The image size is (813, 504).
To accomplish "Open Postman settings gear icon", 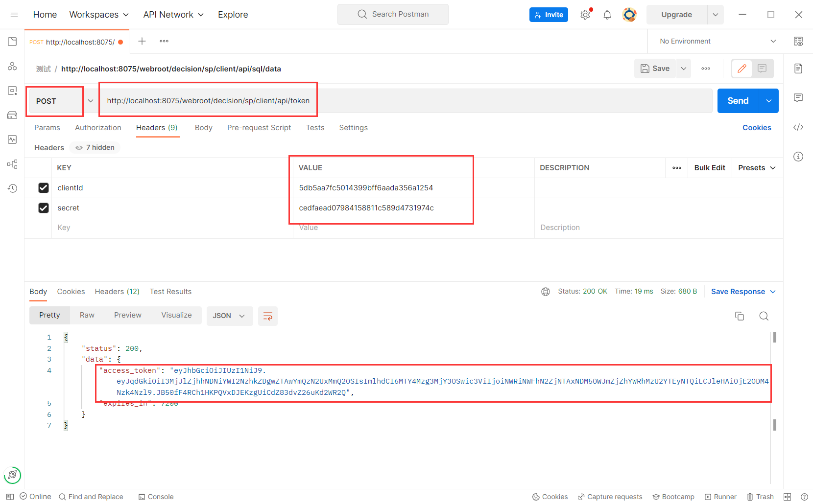I will point(585,14).
